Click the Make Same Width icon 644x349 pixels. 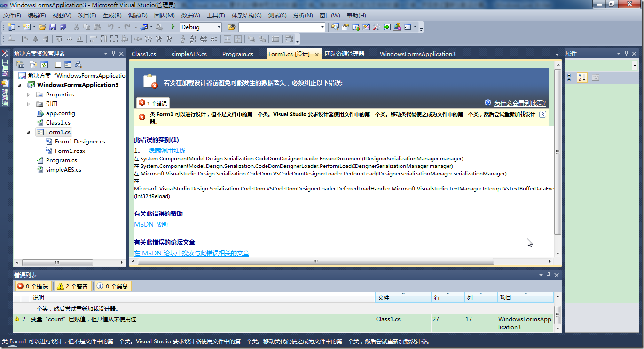[x=93, y=39]
